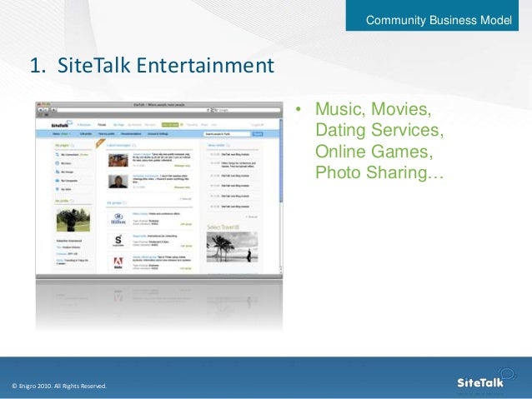Click the browser back arrow button

[x=40, y=110]
